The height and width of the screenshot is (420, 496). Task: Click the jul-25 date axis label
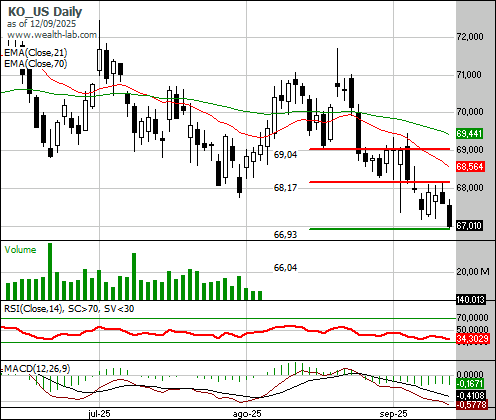coord(99,414)
